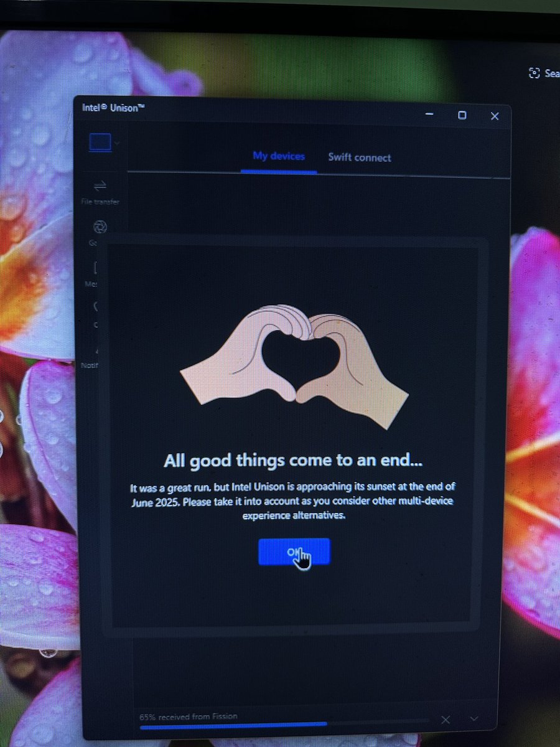560x747 pixels.
Task: Click the file transfer progress bar
Action: coord(284,724)
